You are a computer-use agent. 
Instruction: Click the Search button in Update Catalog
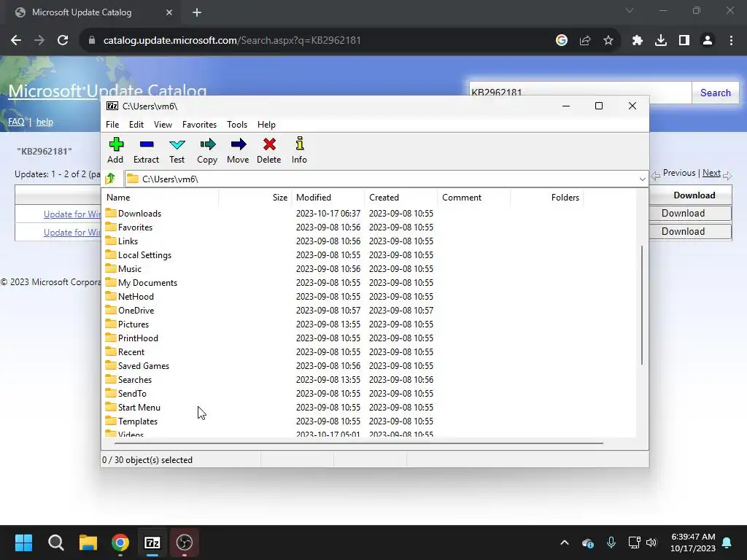pos(715,93)
